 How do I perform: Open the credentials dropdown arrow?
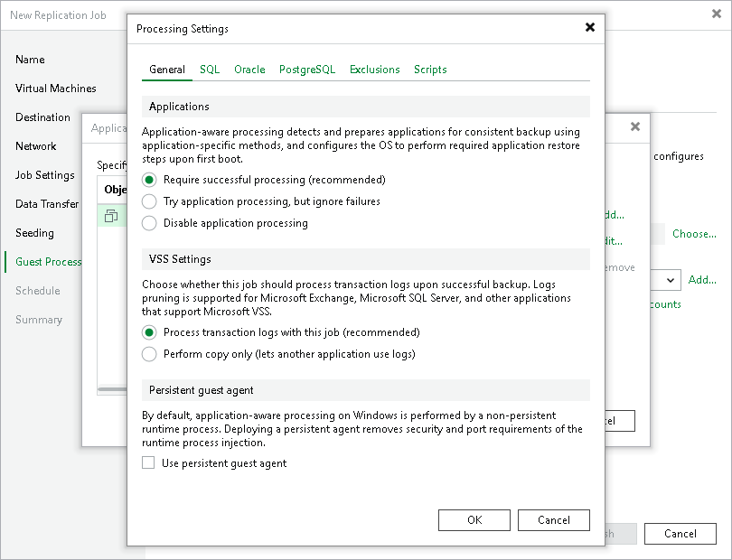(x=671, y=280)
